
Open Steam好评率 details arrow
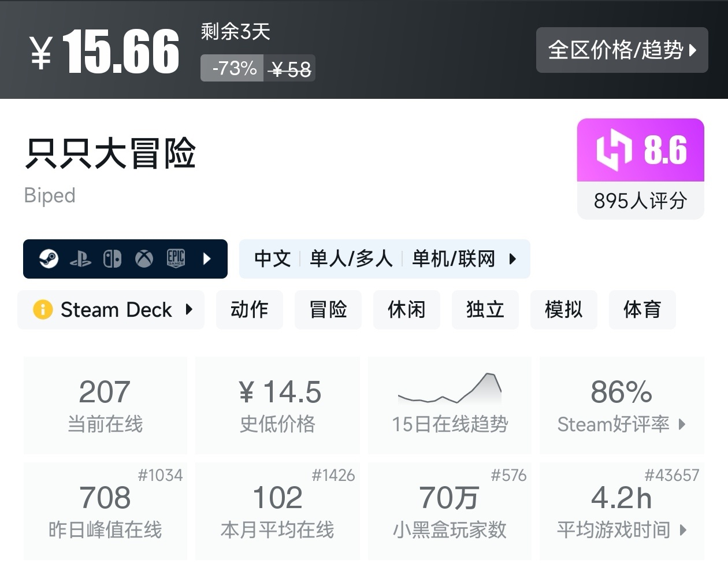pos(682,424)
